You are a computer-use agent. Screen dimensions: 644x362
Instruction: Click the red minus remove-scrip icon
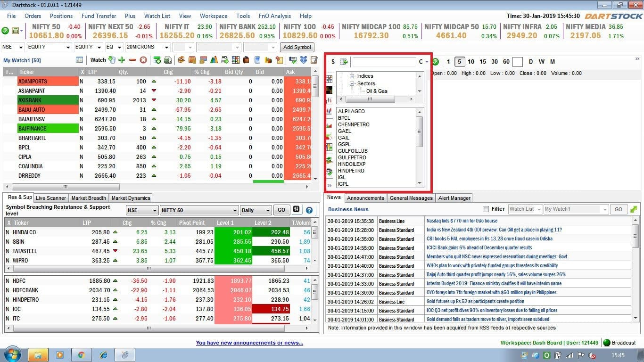(x=132, y=60)
